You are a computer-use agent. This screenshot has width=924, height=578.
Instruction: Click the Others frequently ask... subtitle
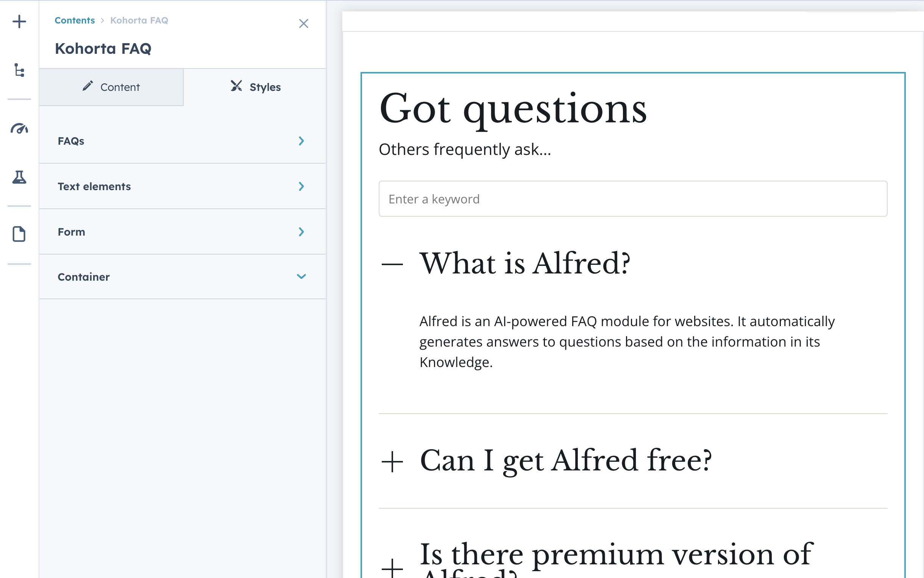[x=465, y=150]
